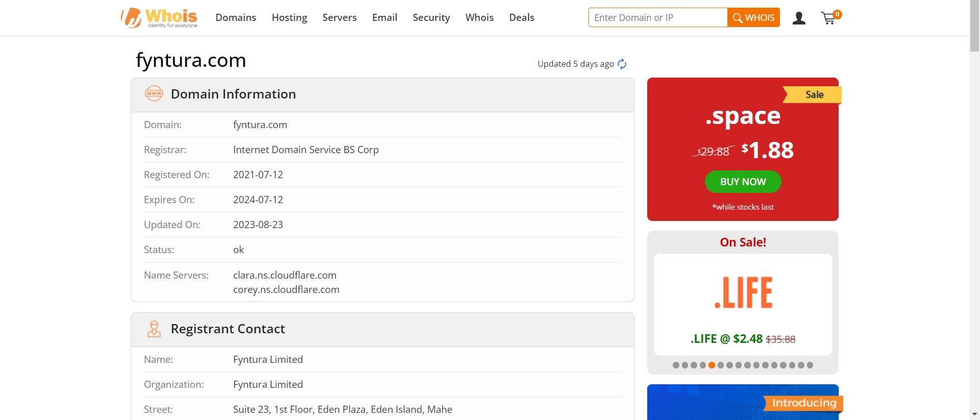Open the shopping cart icon
This screenshot has width=980, height=420.
coord(829,18)
